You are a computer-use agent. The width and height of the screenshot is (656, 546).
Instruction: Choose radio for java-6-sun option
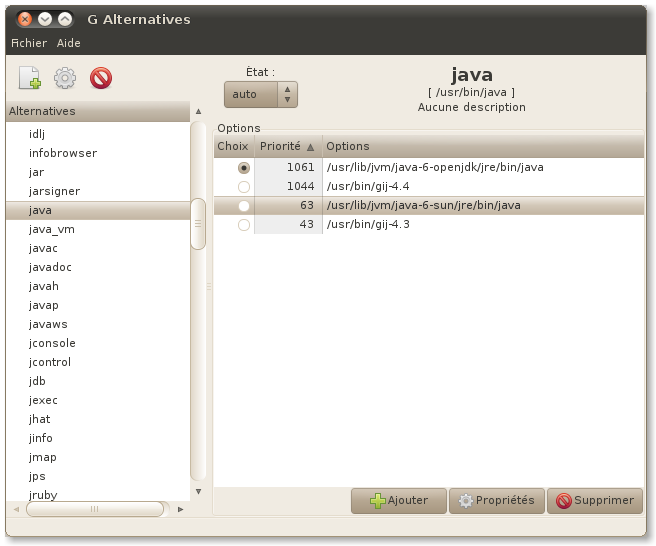[244, 206]
